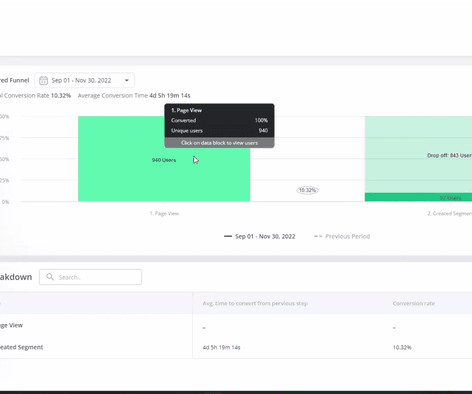Toggle the Previous Period legend series

(x=342, y=236)
